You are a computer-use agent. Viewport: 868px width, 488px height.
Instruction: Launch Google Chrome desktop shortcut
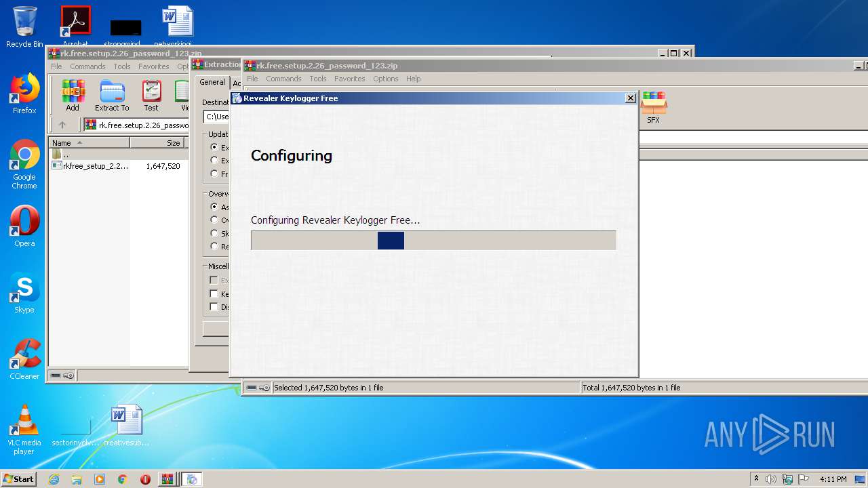(x=24, y=164)
